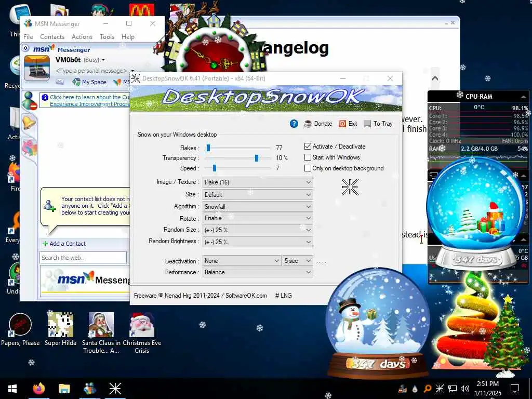This screenshot has height=399, width=532.
Task: Select the contacts buddy tab icon in Messenger
Action: 30,101
